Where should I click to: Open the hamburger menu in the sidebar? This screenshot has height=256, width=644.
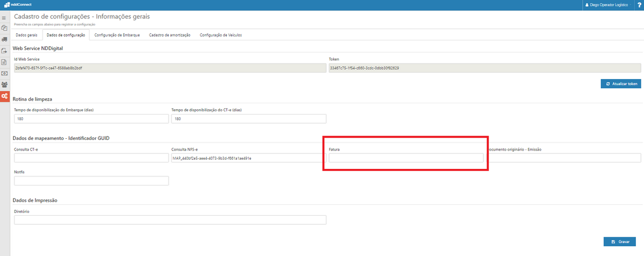4,18
